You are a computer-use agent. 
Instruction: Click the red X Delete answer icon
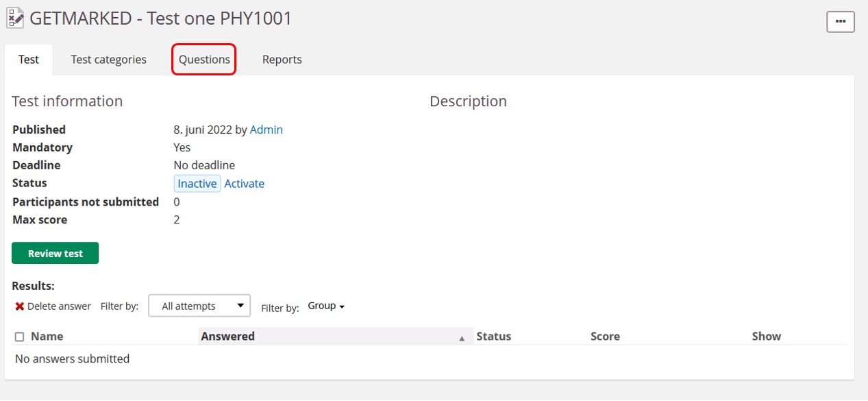click(20, 306)
